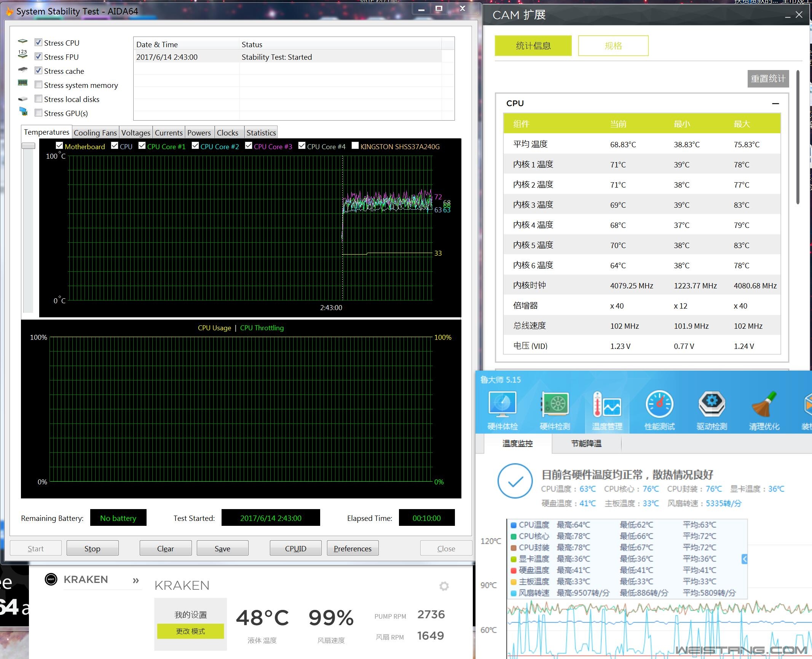Open Kraken settings gear icon
The image size is (812, 659).
(444, 586)
